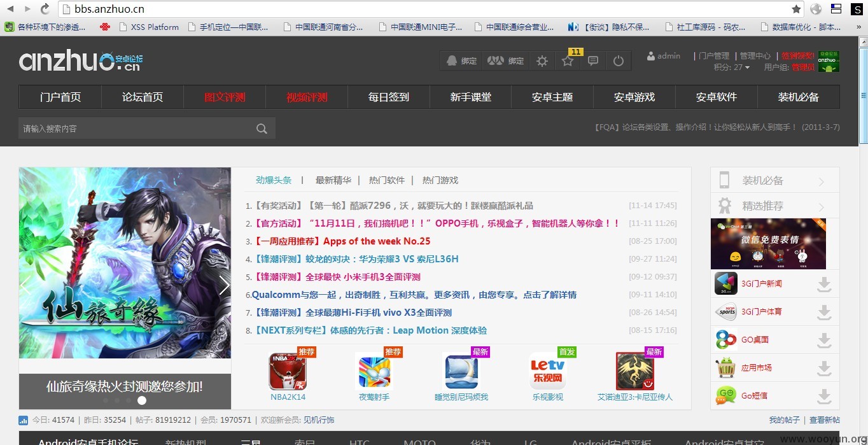Viewport: 868px width, 445px height.
Task: Switch to 最新精华 tab
Action: click(333, 180)
